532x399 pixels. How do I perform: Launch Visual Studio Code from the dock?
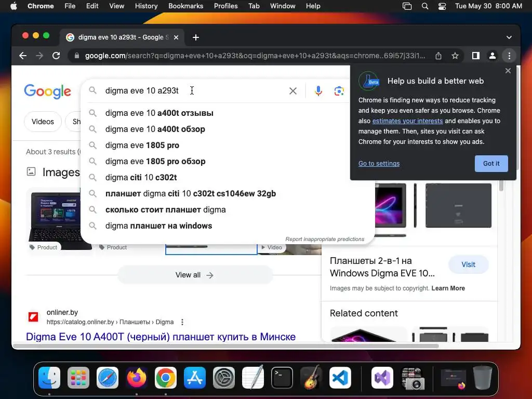(x=340, y=378)
